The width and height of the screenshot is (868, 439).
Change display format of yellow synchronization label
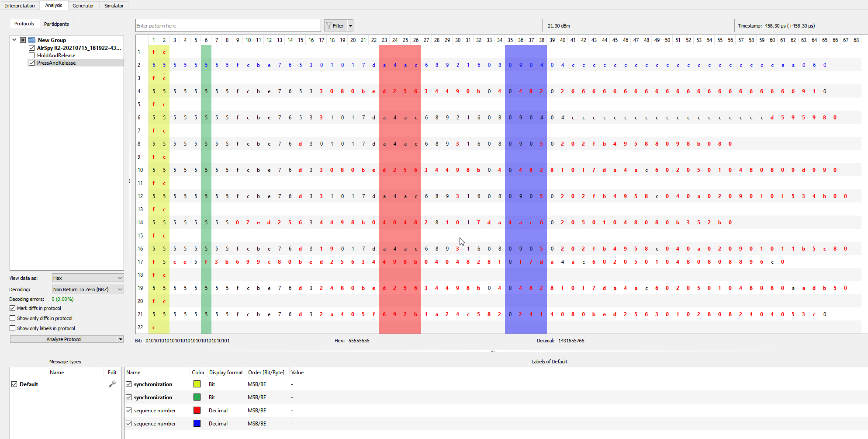click(x=226, y=384)
